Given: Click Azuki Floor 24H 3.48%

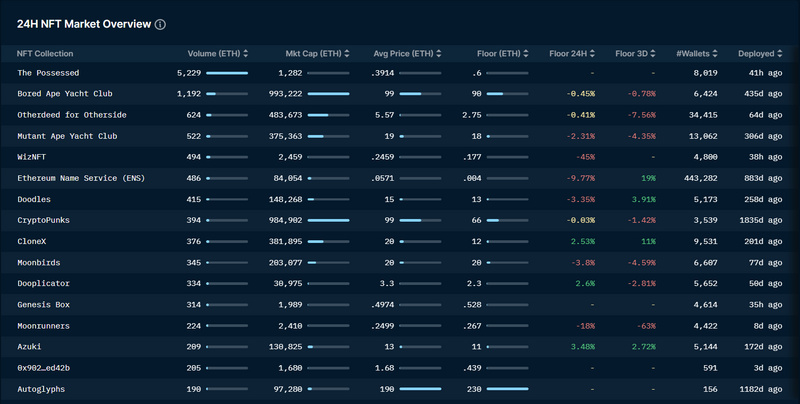Looking at the screenshot, I should pos(583,347).
